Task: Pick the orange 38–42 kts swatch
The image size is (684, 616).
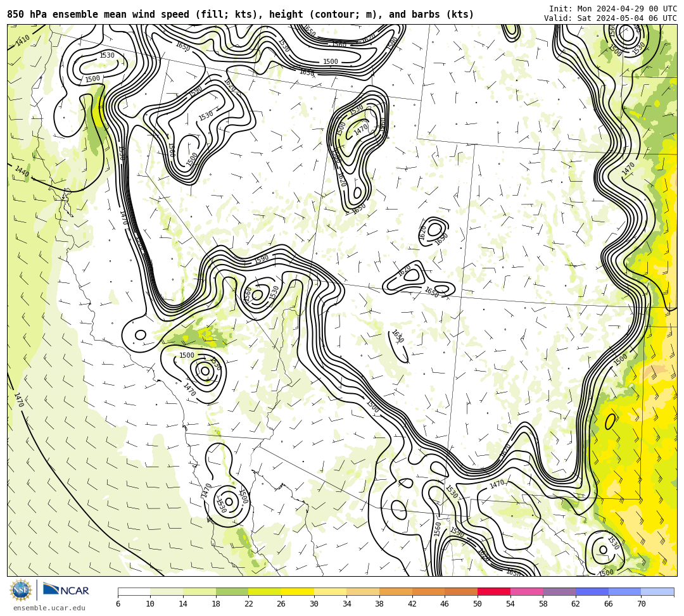Action: 396,591
